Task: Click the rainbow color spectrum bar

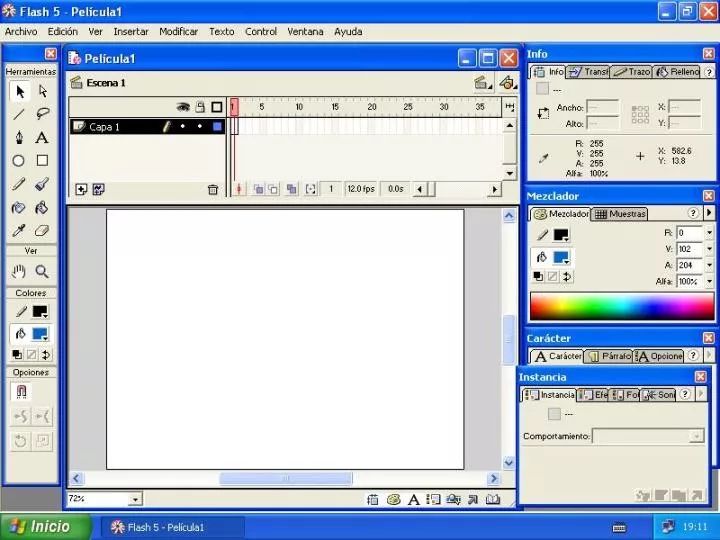Action: point(622,306)
